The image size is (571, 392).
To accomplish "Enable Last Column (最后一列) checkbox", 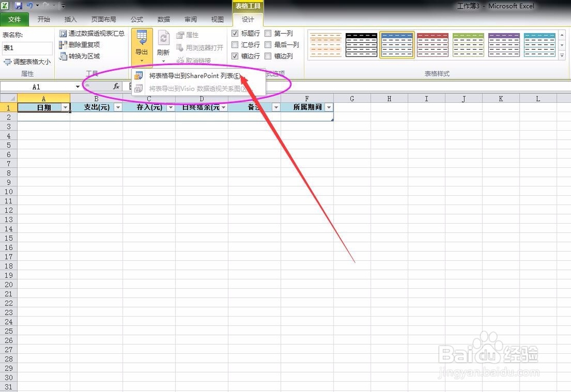I will click(268, 45).
